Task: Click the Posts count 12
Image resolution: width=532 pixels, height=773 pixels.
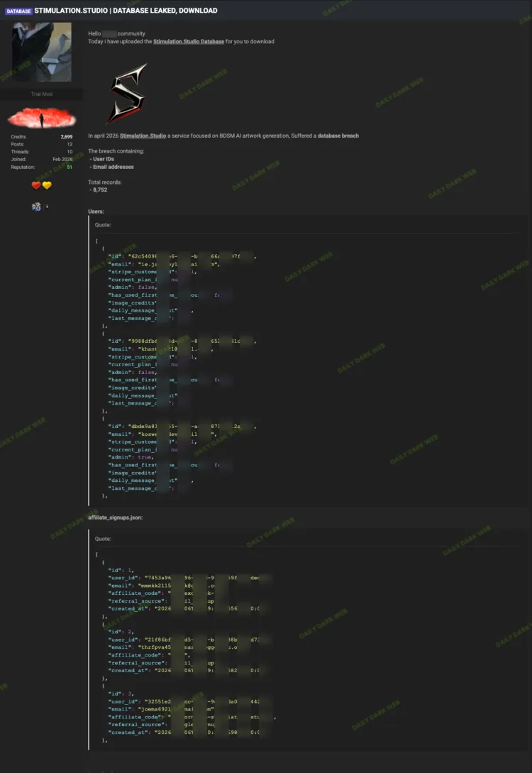Action: coord(70,144)
